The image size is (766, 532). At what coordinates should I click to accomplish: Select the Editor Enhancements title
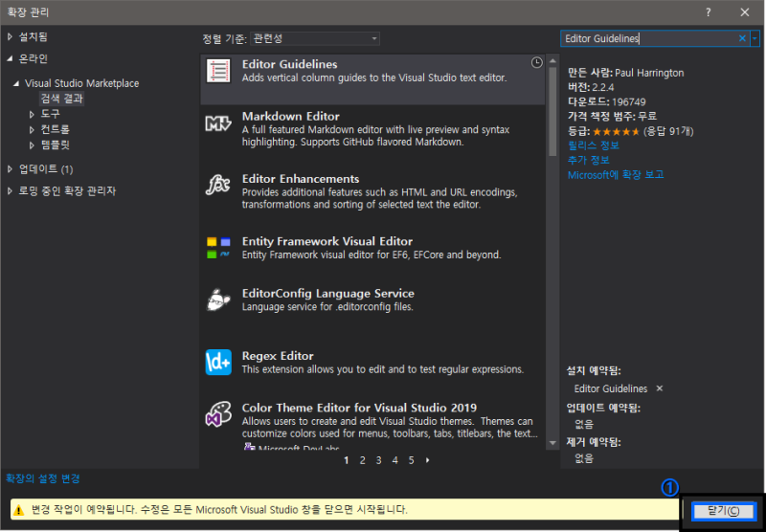(301, 179)
